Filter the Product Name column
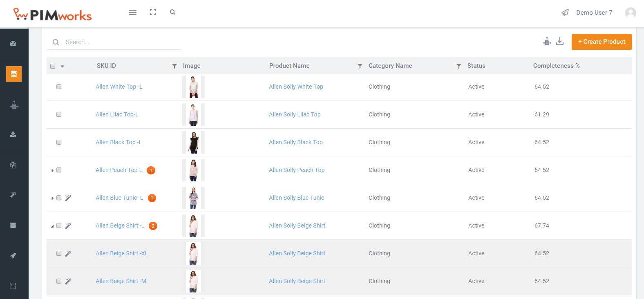 point(360,66)
